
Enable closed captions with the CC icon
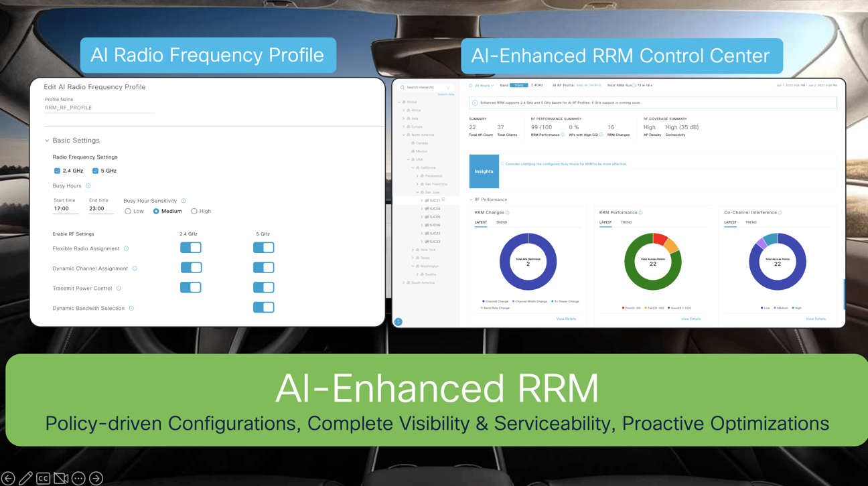tap(43, 478)
